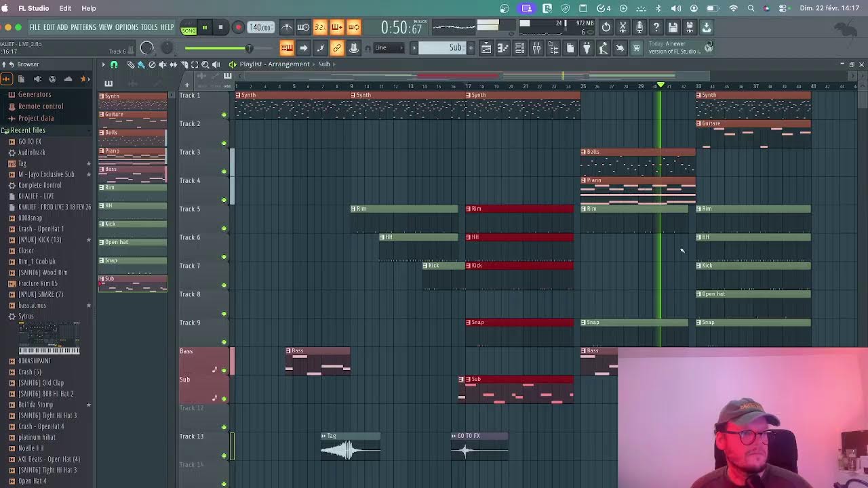Open the VIEW menu
This screenshot has width=868, height=488.
[x=106, y=27]
